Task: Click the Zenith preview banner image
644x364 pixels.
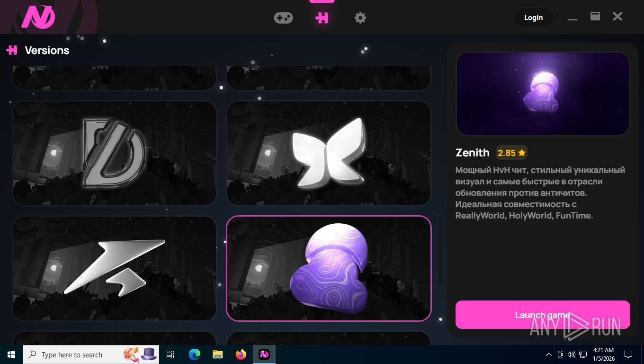Action: [543, 94]
